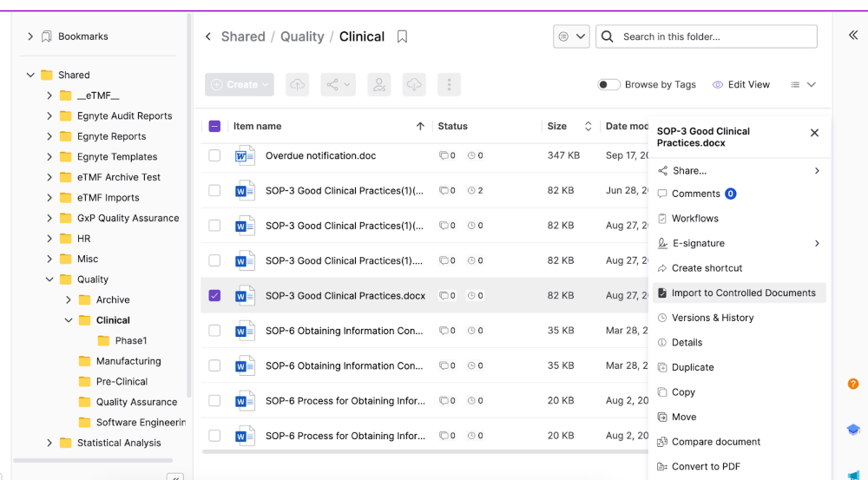Go to Shared in breadcrumb
This screenshot has width=868, height=480.
(x=243, y=36)
